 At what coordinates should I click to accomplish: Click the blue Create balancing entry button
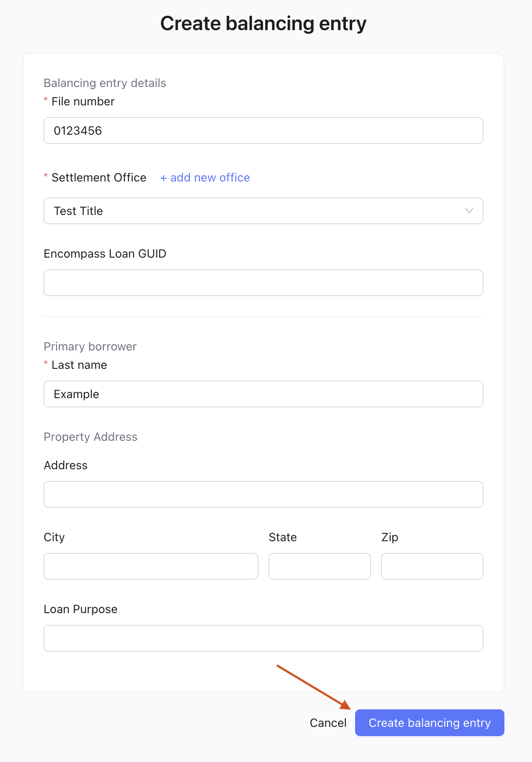click(430, 723)
